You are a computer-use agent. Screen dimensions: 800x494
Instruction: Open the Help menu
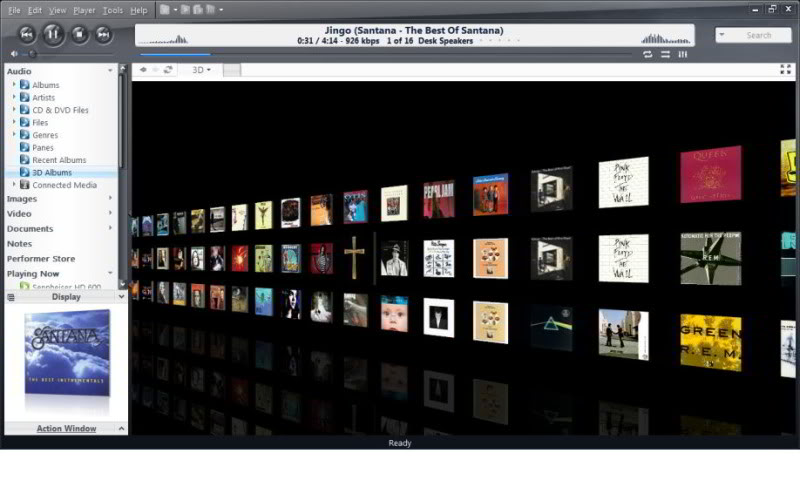(x=138, y=10)
